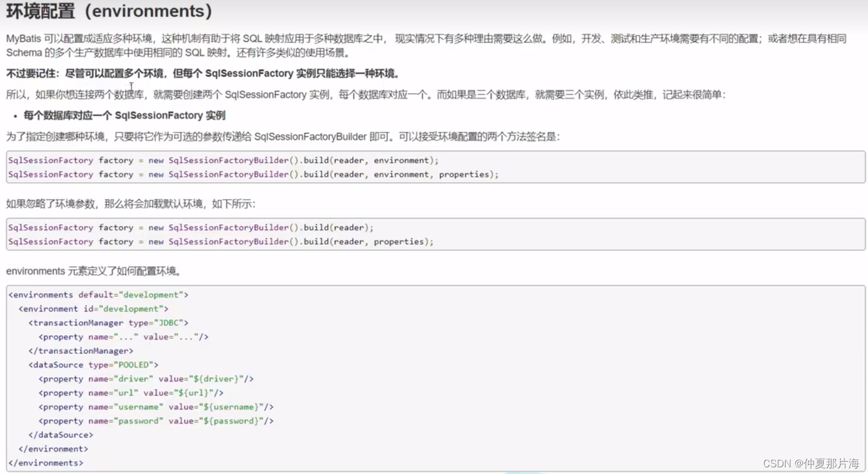This screenshot has height=474, width=868.
Task: Click the property line for username
Action: click(156, 407)
